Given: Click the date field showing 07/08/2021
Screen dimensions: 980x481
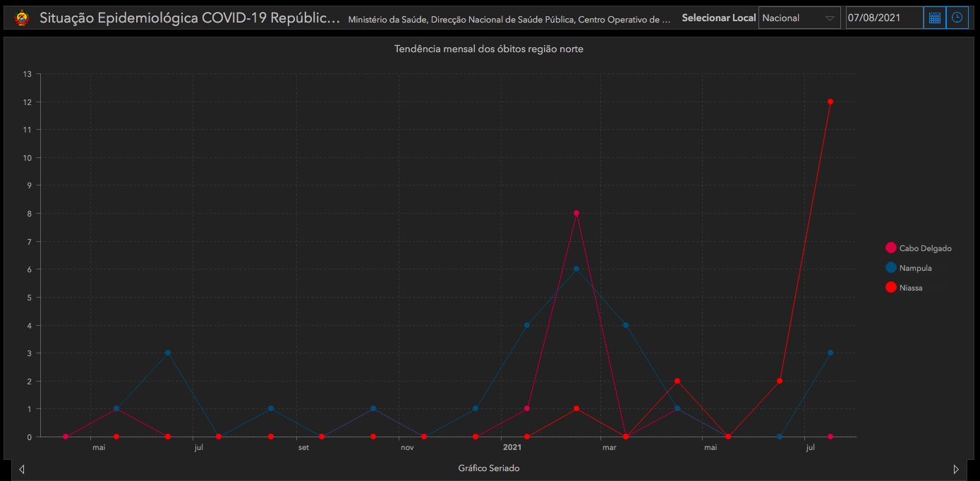Looking at the screenshot, I should click(x=883, y=18).
